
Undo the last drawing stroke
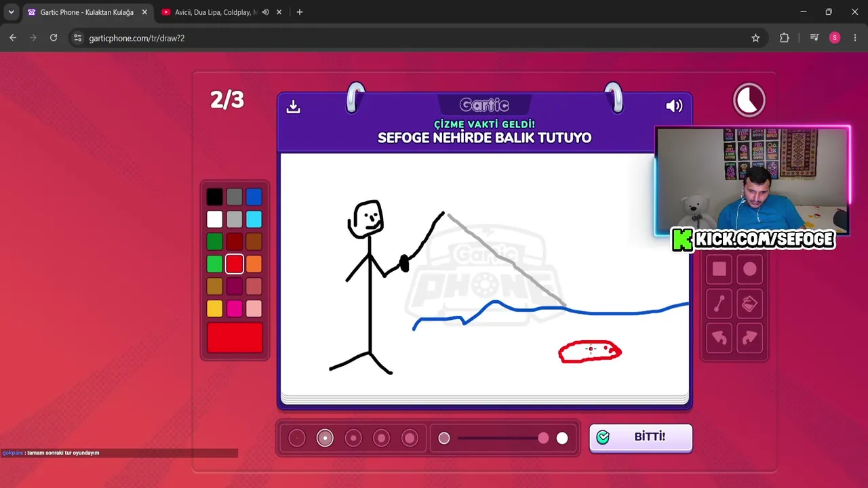tap(719, 338)
